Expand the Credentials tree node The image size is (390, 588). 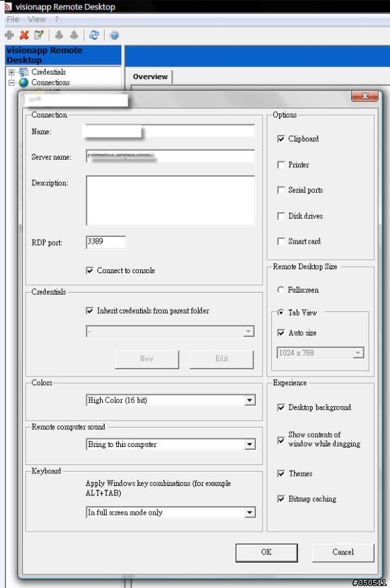point(11,72)
